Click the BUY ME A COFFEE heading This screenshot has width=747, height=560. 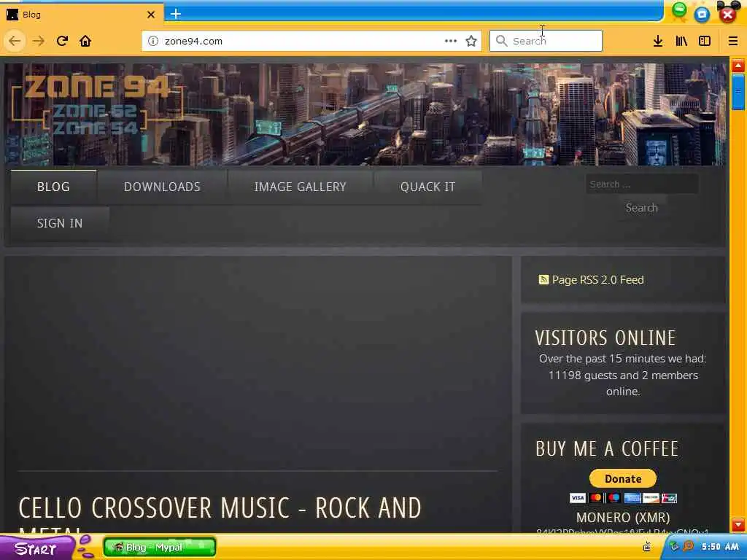tap(607, 448)
